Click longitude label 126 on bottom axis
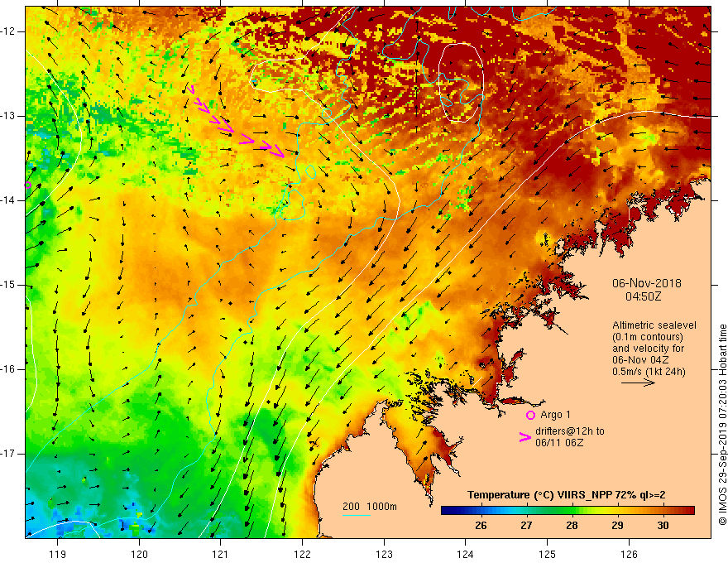Viewport: 728px width, 563px height. click(x=629, y=554)
